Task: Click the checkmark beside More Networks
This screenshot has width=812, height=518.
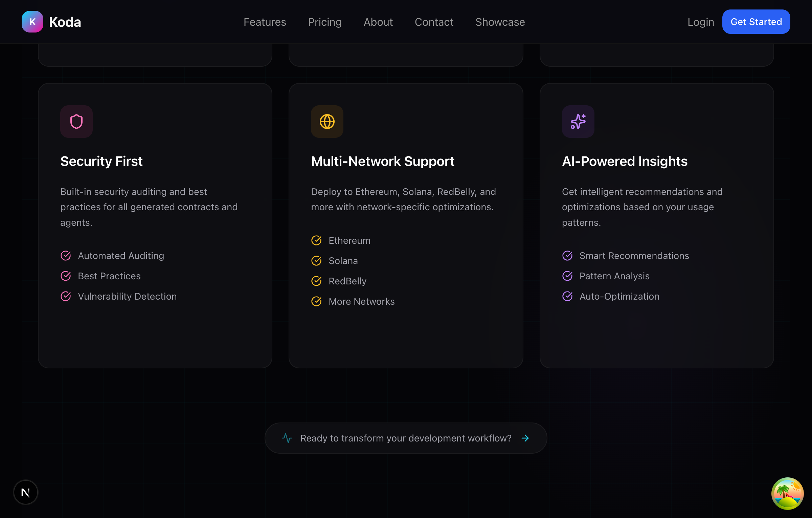Action: [x=316, y=301]
